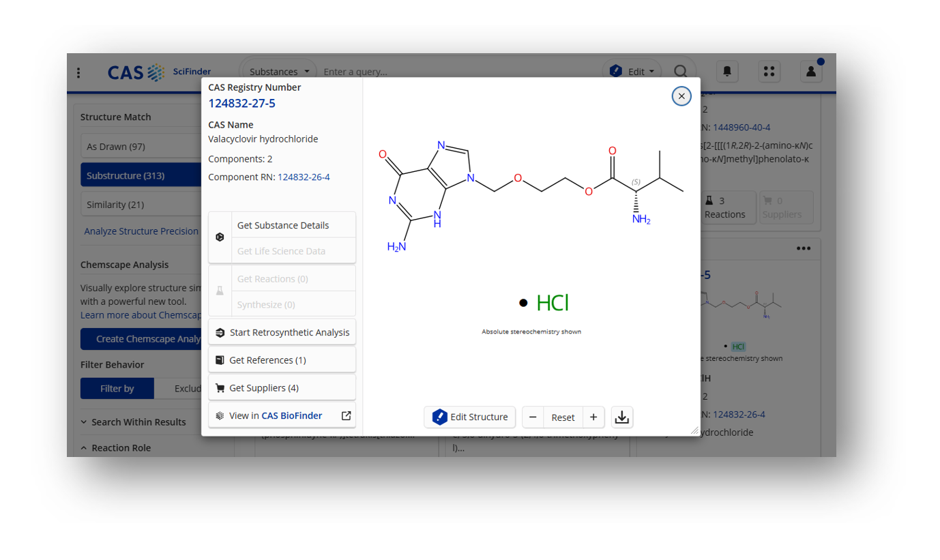Viewport: 940px width, 560px height.
Task: Close the substance detail dialog
Action: click(x=681, y=96)
